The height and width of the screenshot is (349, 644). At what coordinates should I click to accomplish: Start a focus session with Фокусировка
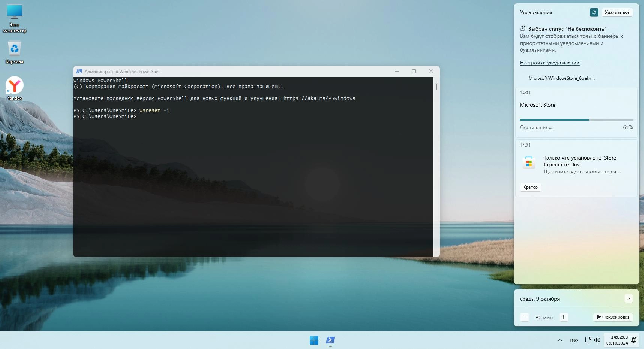[613, 317]
